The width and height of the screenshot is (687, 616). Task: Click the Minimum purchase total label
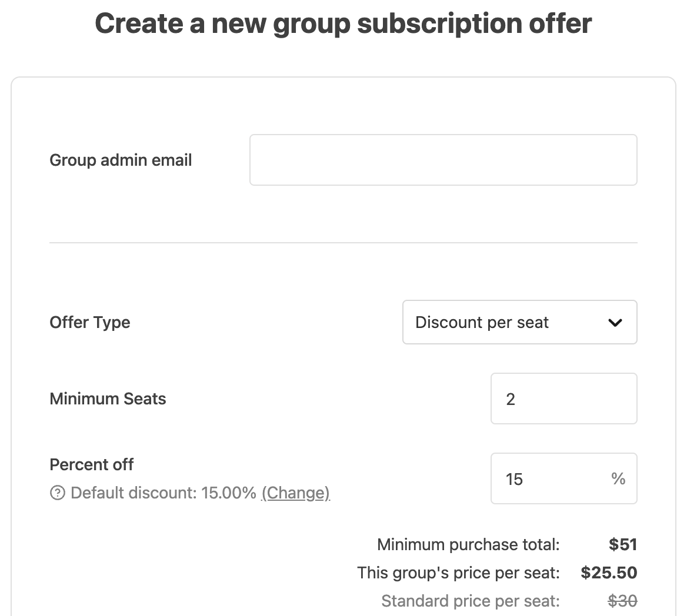click(x=468, y=545)
